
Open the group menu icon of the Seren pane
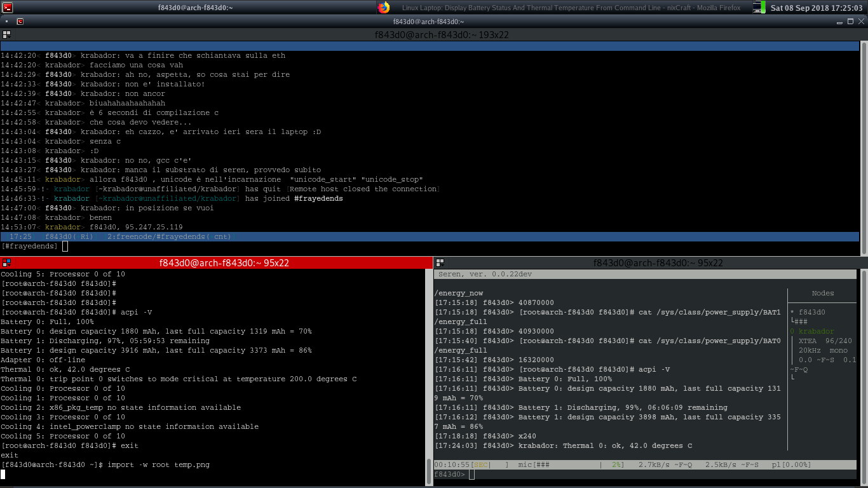[x=440, y=262]
